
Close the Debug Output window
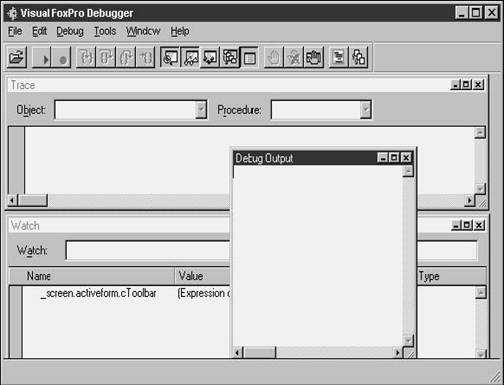406,157
